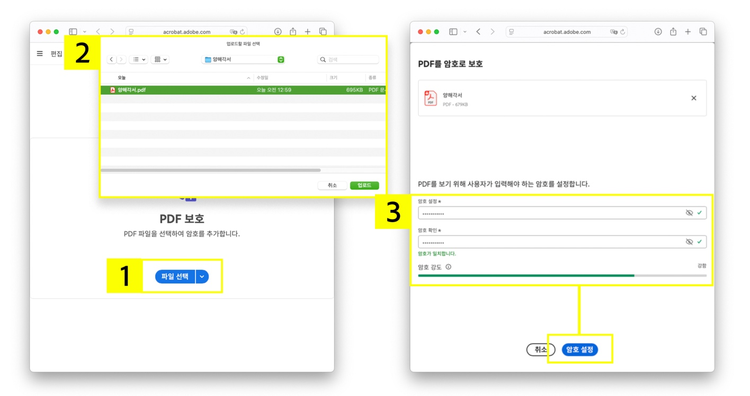Click the 암호 설정 password field

562,213
